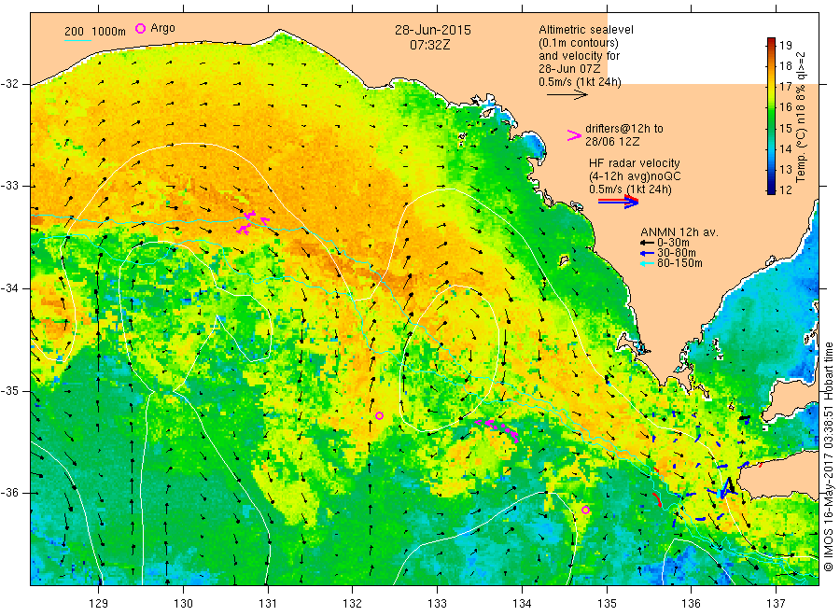Click the cyan 200 1000m isobath legend line
This screenshot has height=616, width=840.
click(77, 40)
